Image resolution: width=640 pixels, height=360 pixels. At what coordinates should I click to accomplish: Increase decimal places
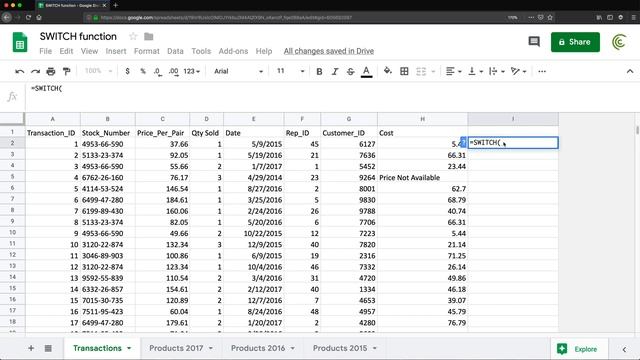point(173,71)
